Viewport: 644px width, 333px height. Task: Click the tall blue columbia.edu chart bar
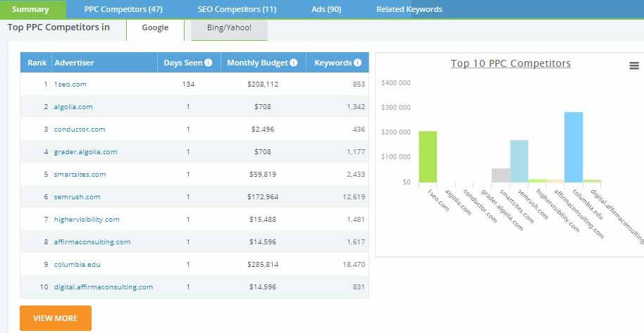coord(574,147)
